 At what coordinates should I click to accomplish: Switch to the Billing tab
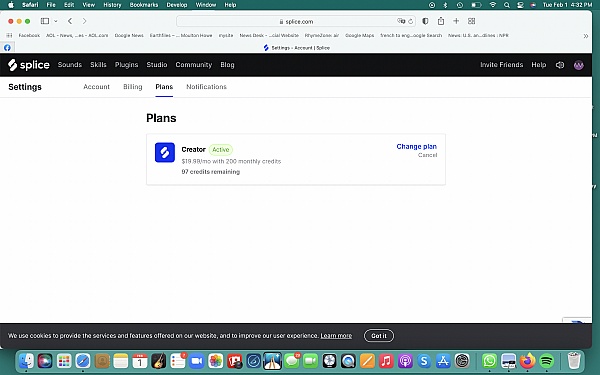[133, 87]
